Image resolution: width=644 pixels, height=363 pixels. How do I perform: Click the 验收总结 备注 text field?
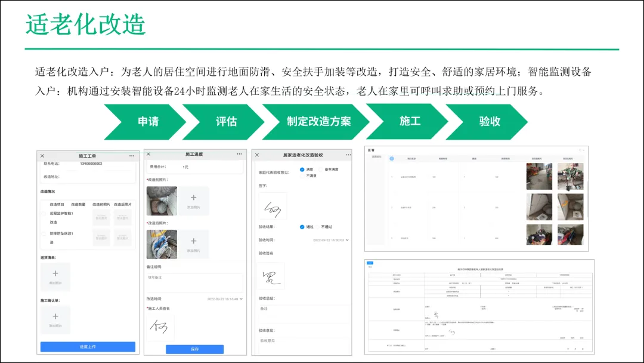click(304, 314)
